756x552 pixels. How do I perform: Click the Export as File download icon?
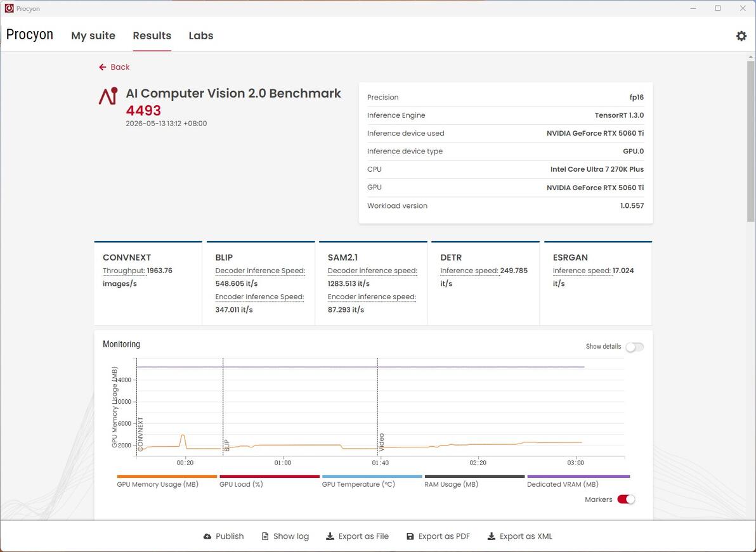330,536
